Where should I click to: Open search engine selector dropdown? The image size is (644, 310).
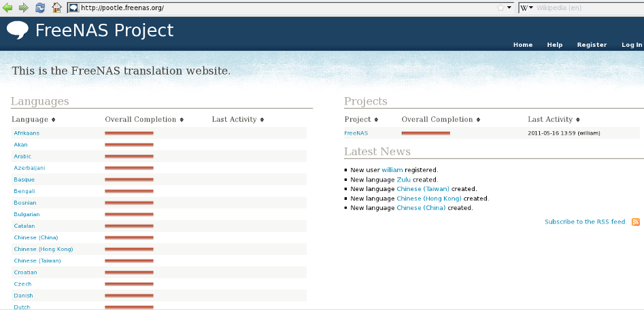click(527, 7)
